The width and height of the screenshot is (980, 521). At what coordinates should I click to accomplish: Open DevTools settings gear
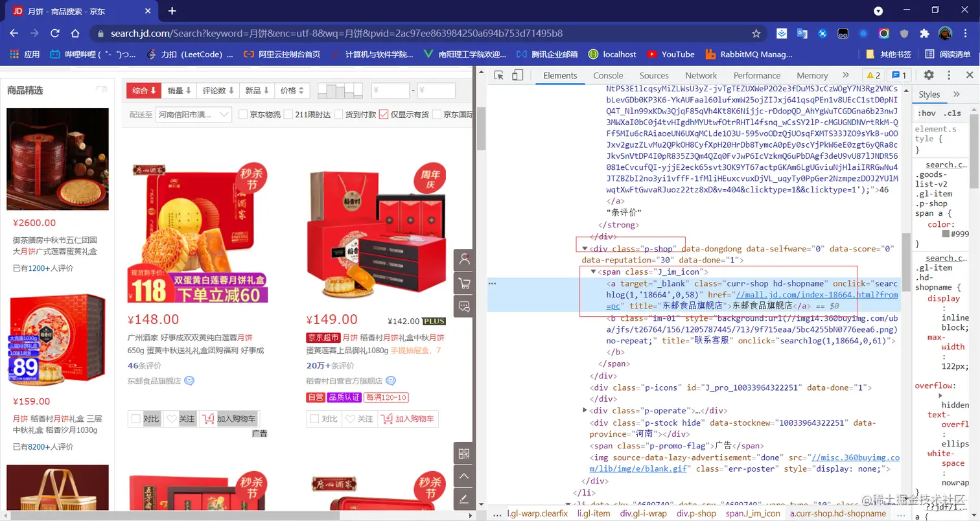[929, 75]
